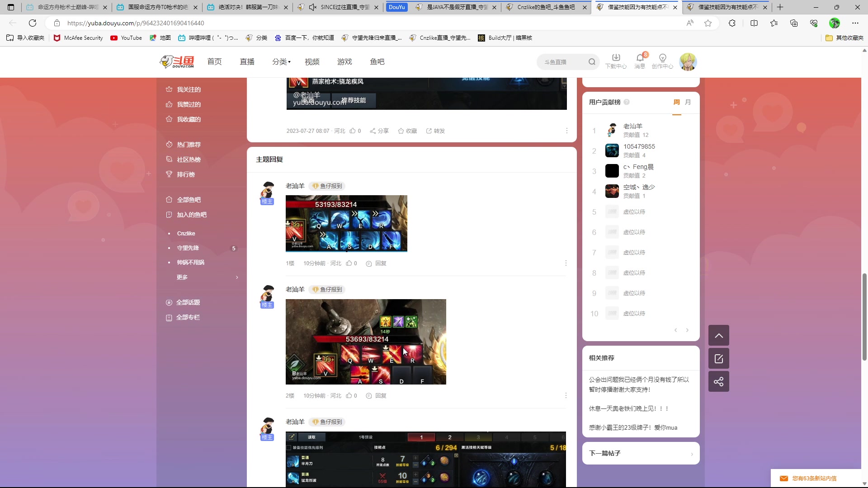Open the red skill-bar image in 2楼

(366, 342)
